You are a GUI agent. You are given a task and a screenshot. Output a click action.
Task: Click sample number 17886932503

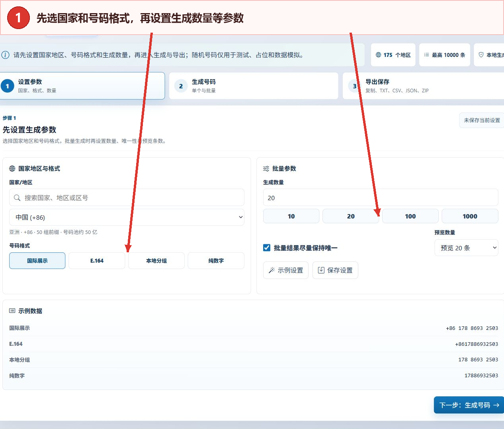coord(481,376)
